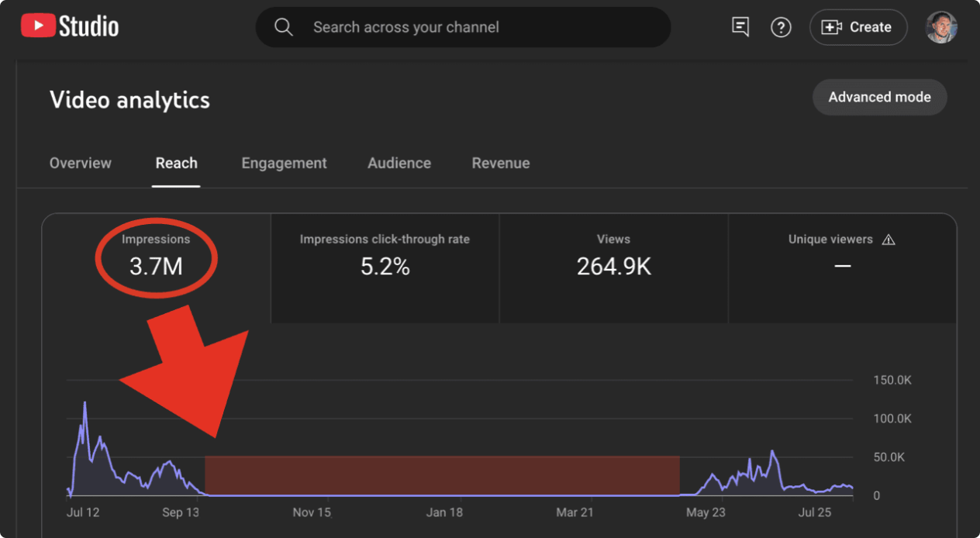
Task: Click the account profile avatar
Action: pyautogui.click(x=941, y=27)
